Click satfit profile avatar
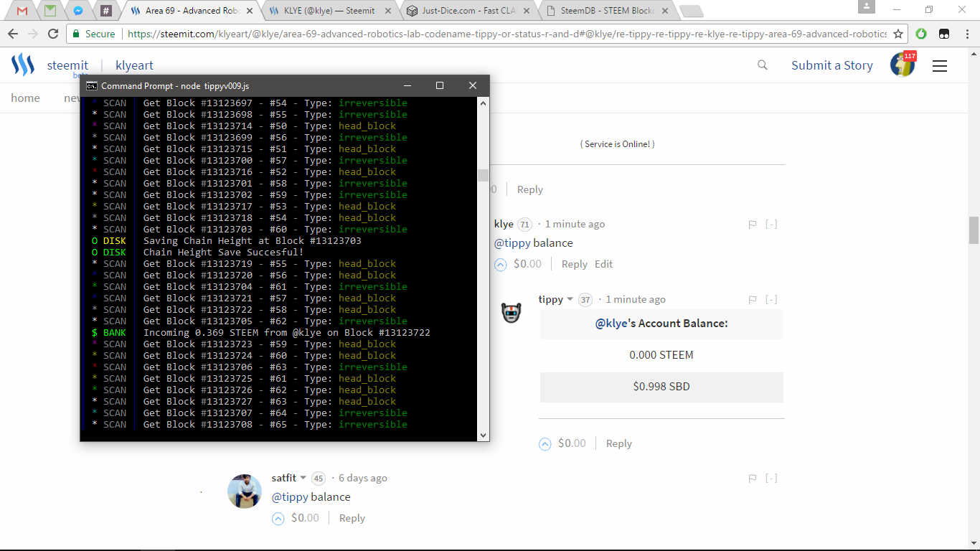The image size is (980, 551). [x=245, y=491]
